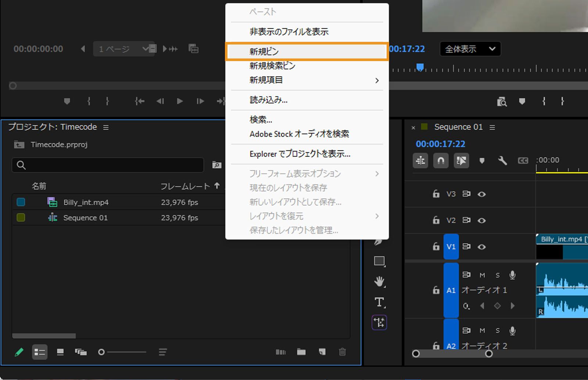Switch the project panel to list view
The width and height of the screenshot is (588, 380).
(x=40, y=352)
